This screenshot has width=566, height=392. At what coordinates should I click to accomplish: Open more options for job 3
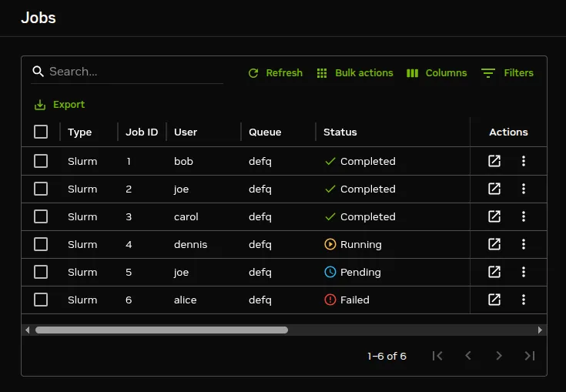point(524,216)
